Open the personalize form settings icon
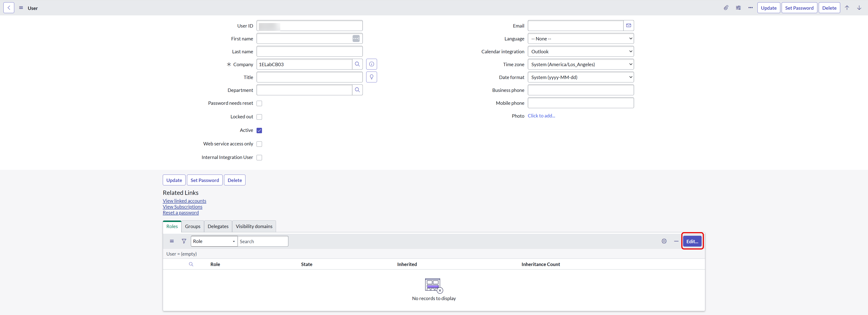 (738, 8)
